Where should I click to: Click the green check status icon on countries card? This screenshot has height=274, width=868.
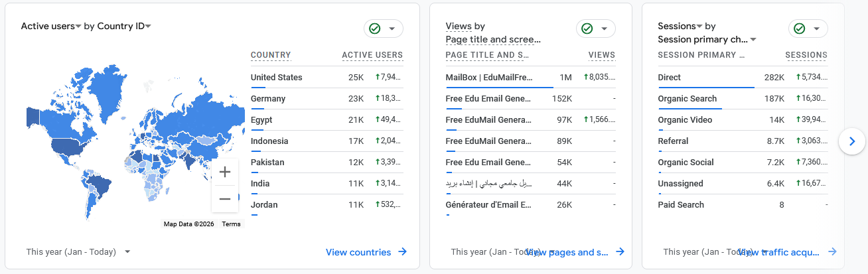tap(375, 29)
